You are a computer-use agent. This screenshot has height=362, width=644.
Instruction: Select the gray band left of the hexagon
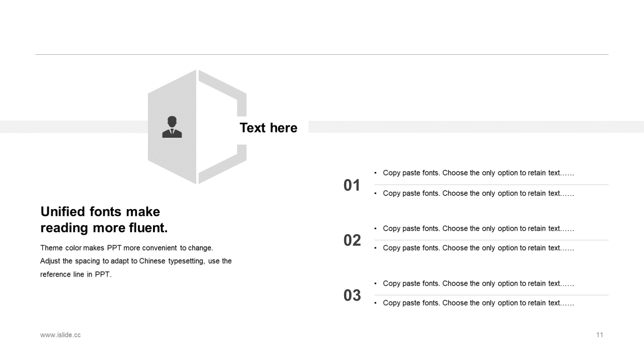click(73, 127)
